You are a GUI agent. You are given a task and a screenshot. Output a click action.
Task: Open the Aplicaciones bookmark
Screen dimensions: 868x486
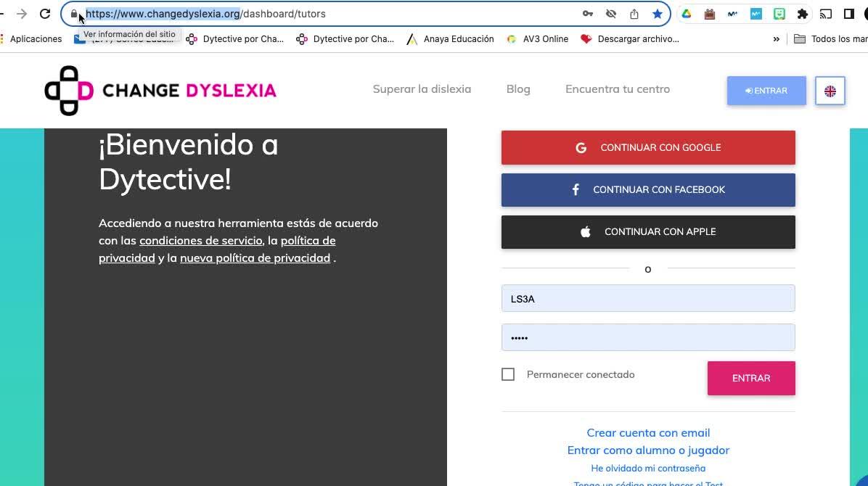(31, 38)
